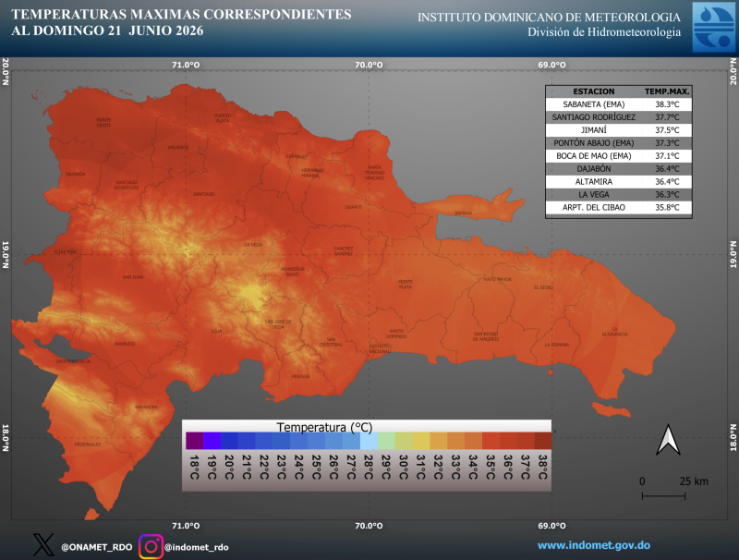Click the AZUA province label
This screenshot has height=560, width=739.
point(216,331)
